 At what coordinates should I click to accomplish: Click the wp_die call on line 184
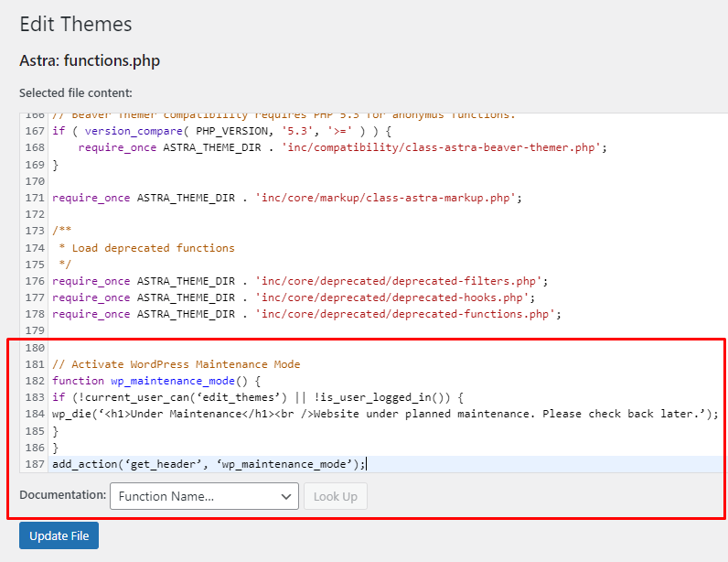[385, 414]
